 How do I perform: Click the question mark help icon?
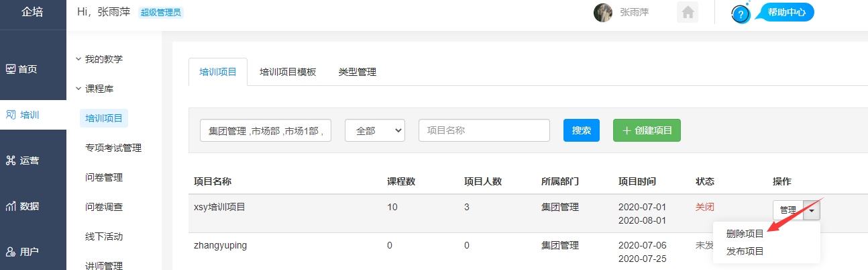(x=741, y=13)
